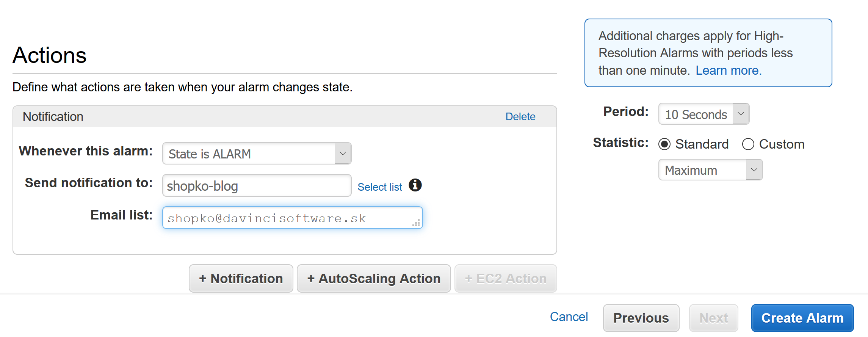Click the Notification panel header
The height and width of the screenshot is (337, 868).
point(285,116)
